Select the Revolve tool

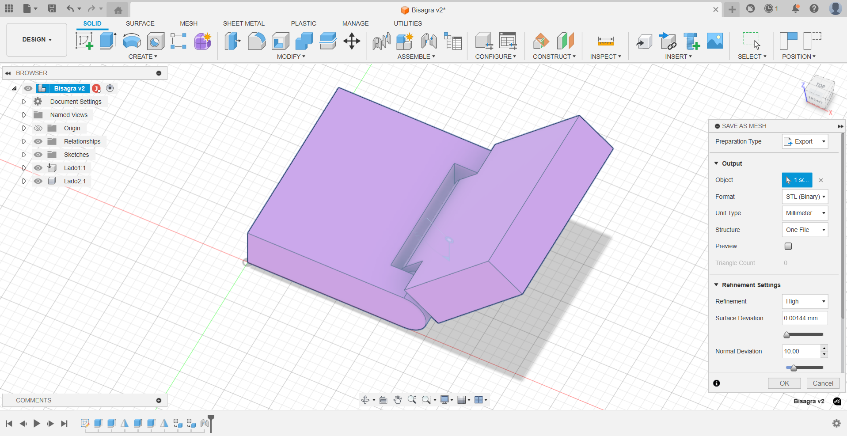tap(132, 41)
